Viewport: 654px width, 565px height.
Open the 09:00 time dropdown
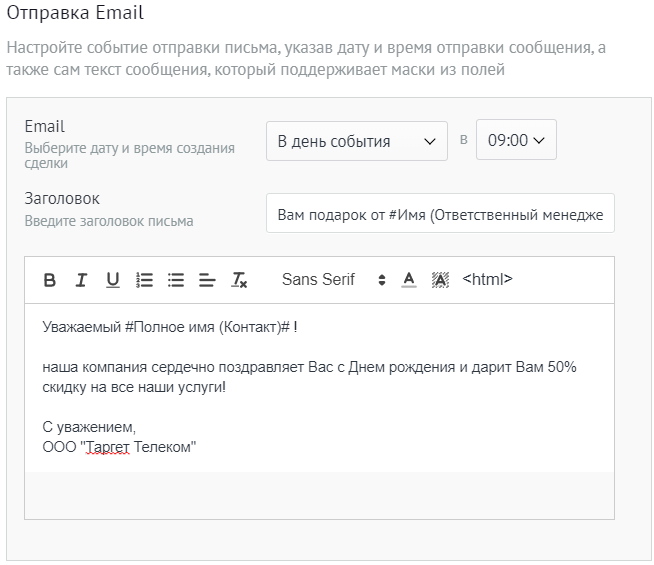point(516,140)
